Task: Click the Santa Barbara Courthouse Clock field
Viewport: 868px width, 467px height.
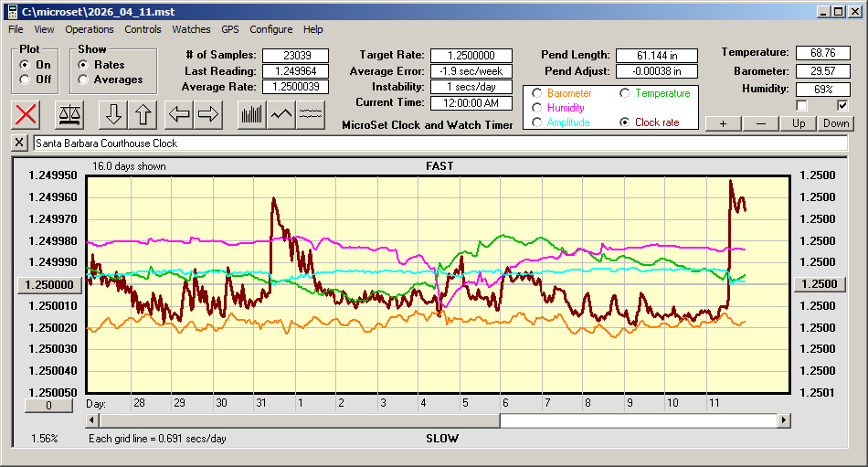Action: (x=439, y=143)
